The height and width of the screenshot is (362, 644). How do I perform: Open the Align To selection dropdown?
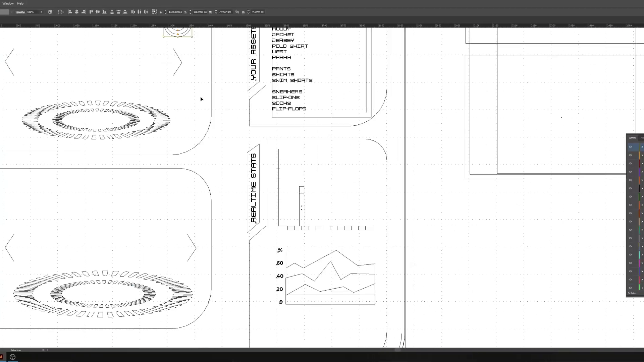(x=61, y=12)
